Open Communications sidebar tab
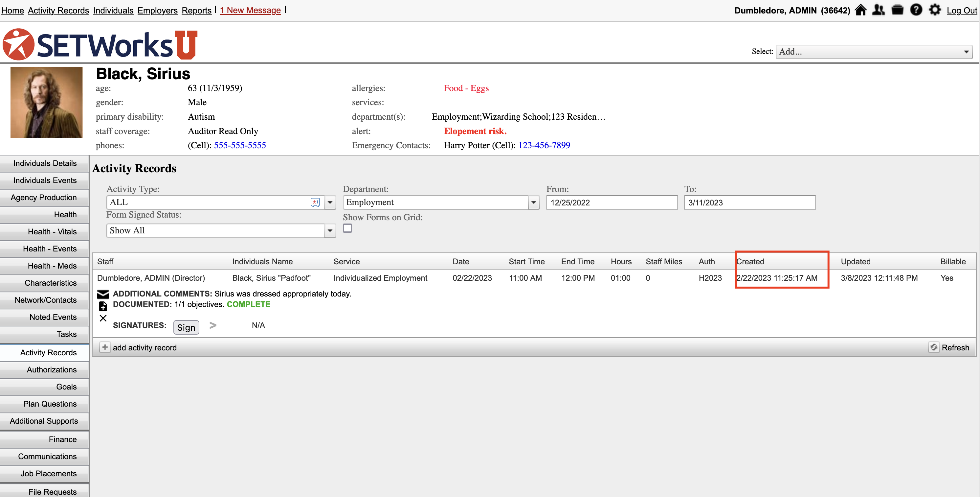 click(x=45, y=457)
